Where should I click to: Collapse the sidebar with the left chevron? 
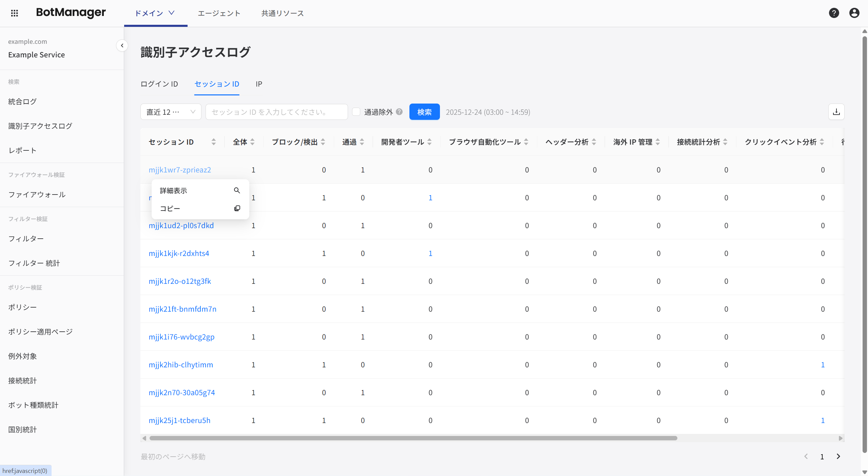click(x=122, y=45)
